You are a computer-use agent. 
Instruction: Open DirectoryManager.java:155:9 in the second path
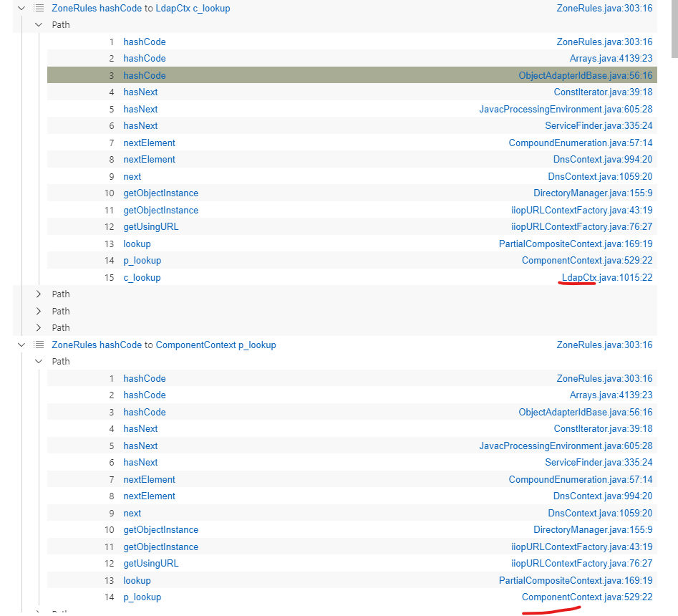click(x=592, y=530)
